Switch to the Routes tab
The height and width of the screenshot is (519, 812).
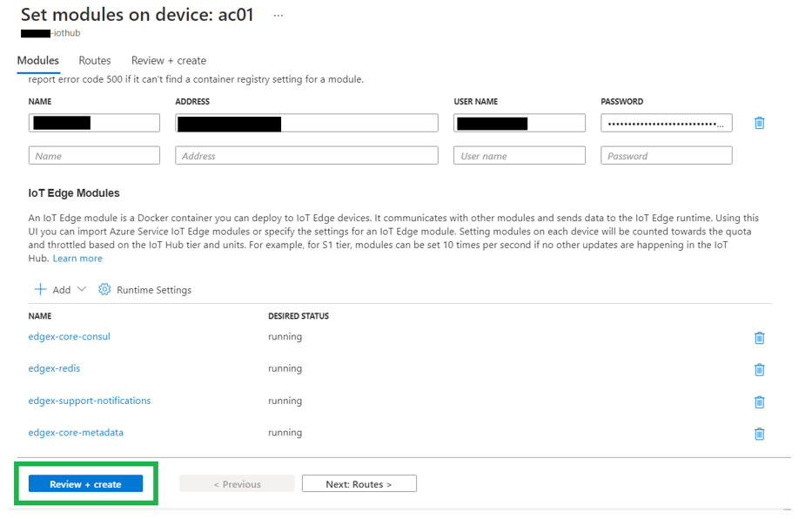pyautogui.click(x=95, y=61)
